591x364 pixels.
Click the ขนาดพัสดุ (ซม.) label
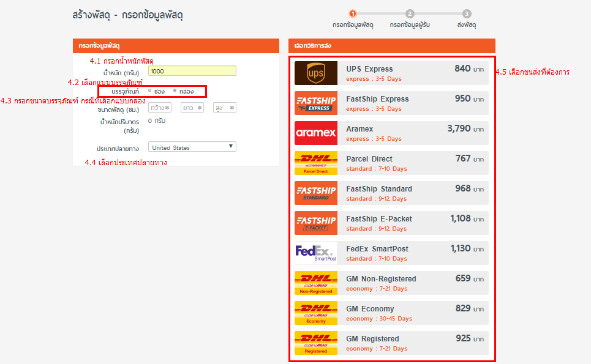tap(118, 110)
